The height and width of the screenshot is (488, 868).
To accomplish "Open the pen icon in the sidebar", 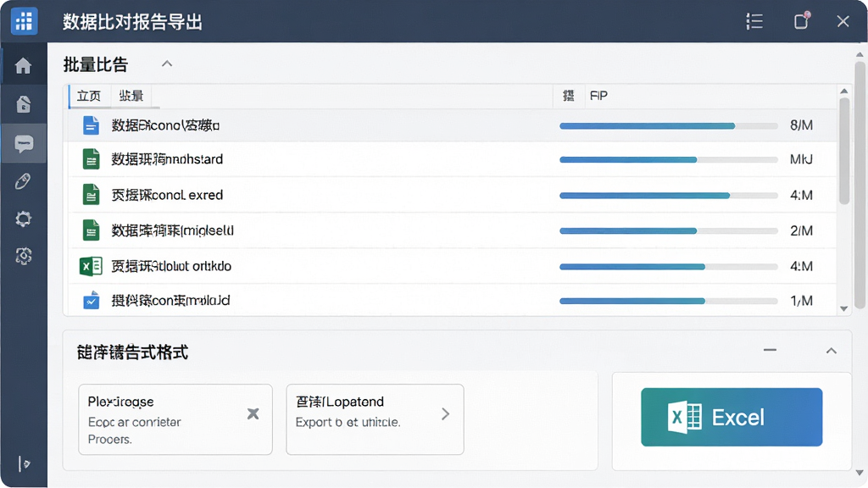I will tap(23, 181).
